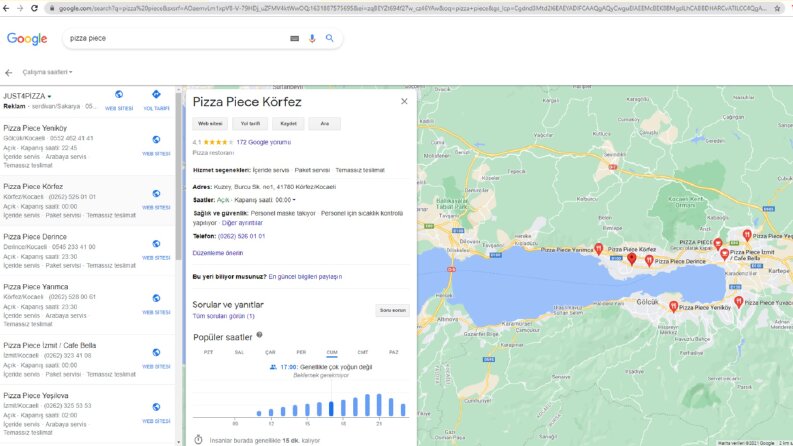Click the browser forward arrow
This screenshot has width=793, height=446.
tap(20, 8)
